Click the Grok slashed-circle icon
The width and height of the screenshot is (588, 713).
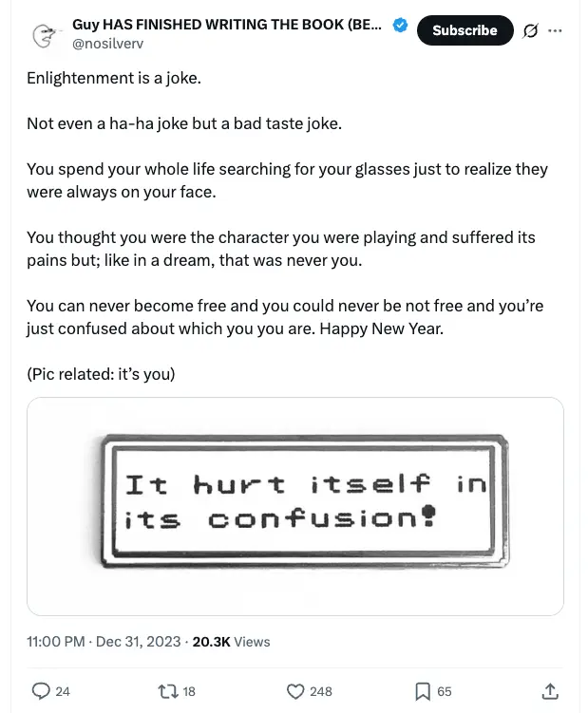(x=531, y=30)
